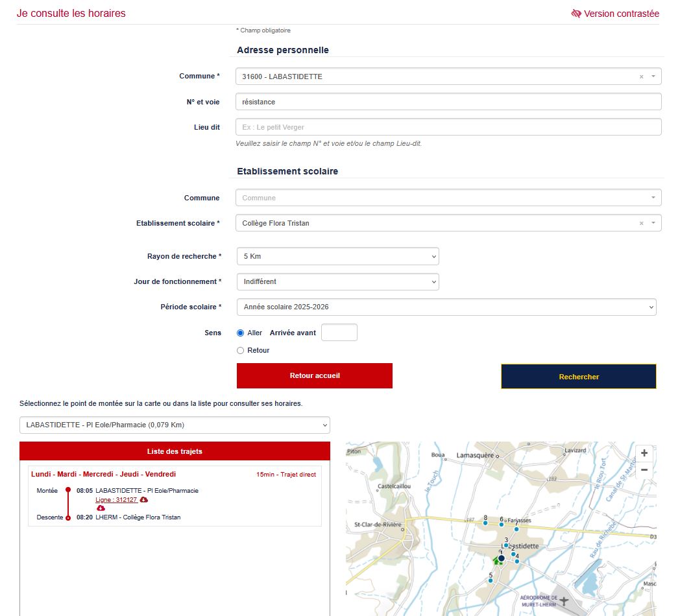This screenshot has height=616, width=680.
Task: Click the Descente red stop circle
Action: coord(68,517)
